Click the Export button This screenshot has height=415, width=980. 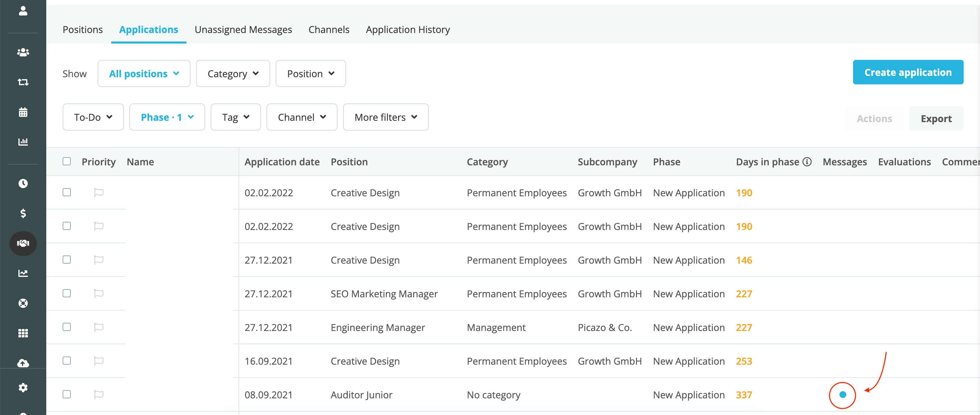[936, 119]
